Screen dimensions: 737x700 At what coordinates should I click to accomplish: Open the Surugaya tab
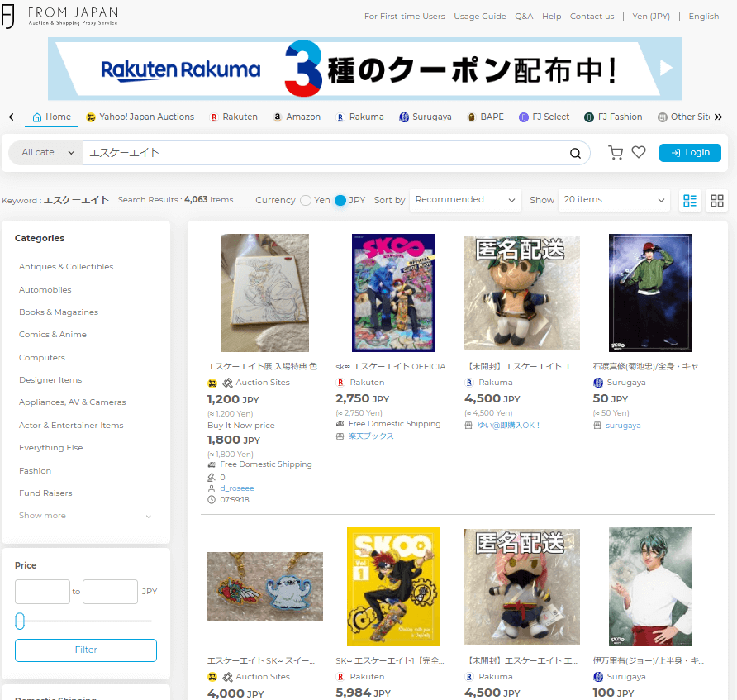(426, 117)
